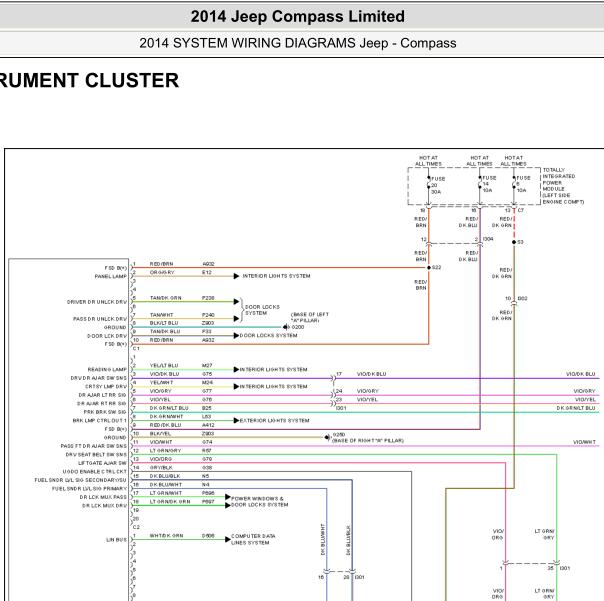Image resolution: width=604 pixels, height=601 pixels.
Task: Click the "DRV DR AJAR SW SNS" label
Action: (99, 378)
